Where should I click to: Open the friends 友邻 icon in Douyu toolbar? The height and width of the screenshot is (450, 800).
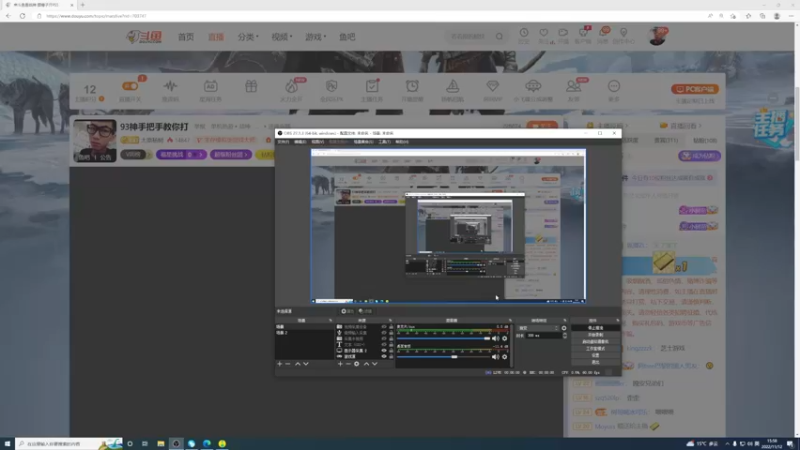573,86
